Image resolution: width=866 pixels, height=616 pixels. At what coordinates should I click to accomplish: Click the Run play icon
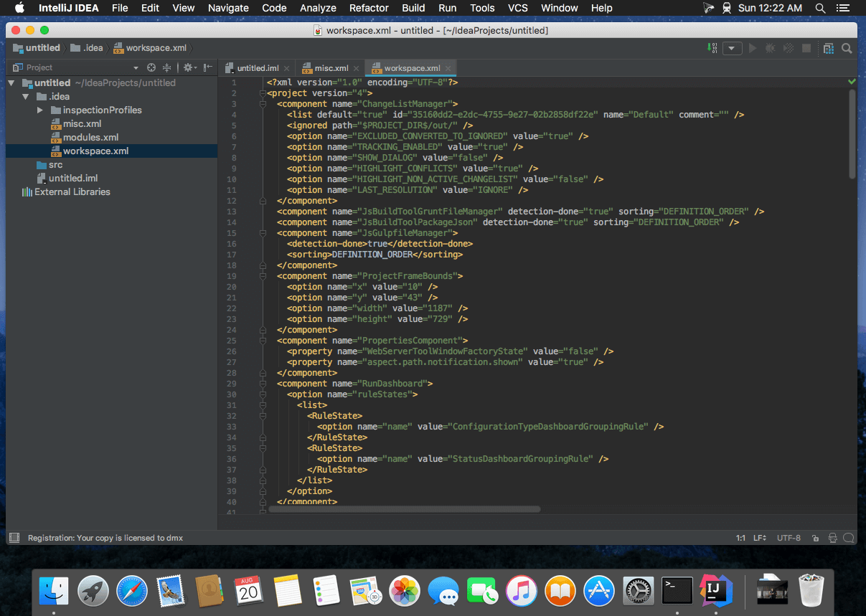(x=753, y=48)
